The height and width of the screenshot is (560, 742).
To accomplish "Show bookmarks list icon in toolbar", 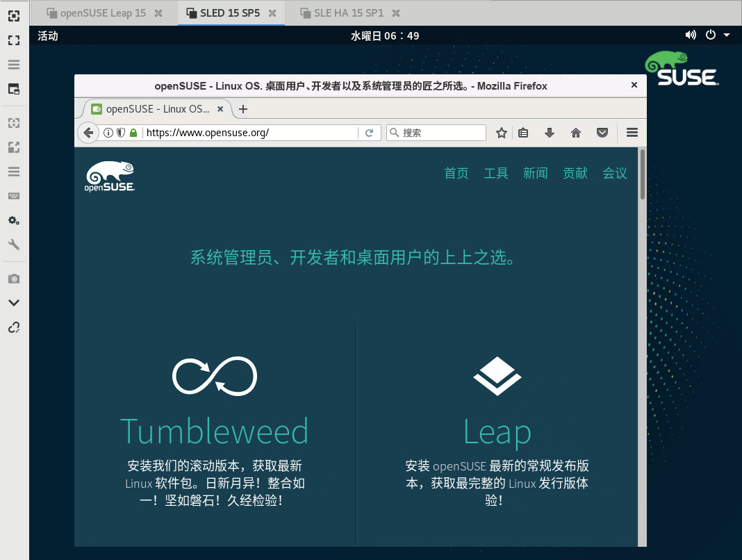I will point(524,133).
